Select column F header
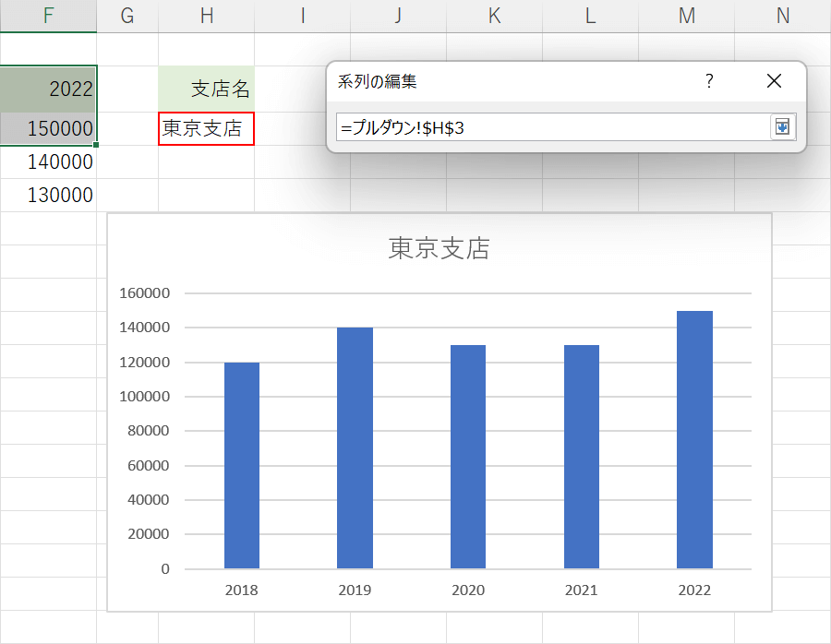Image resolution: width=831 pixels, height=644 pixels. point(48,16)
